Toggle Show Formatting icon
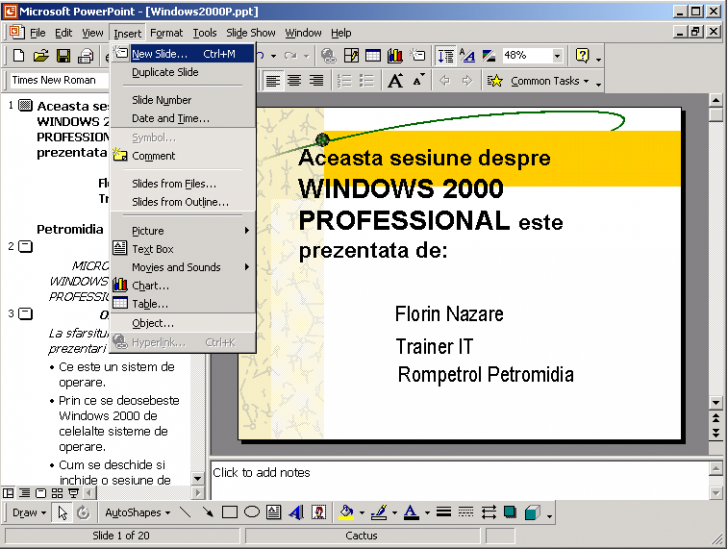 point(468,56)
